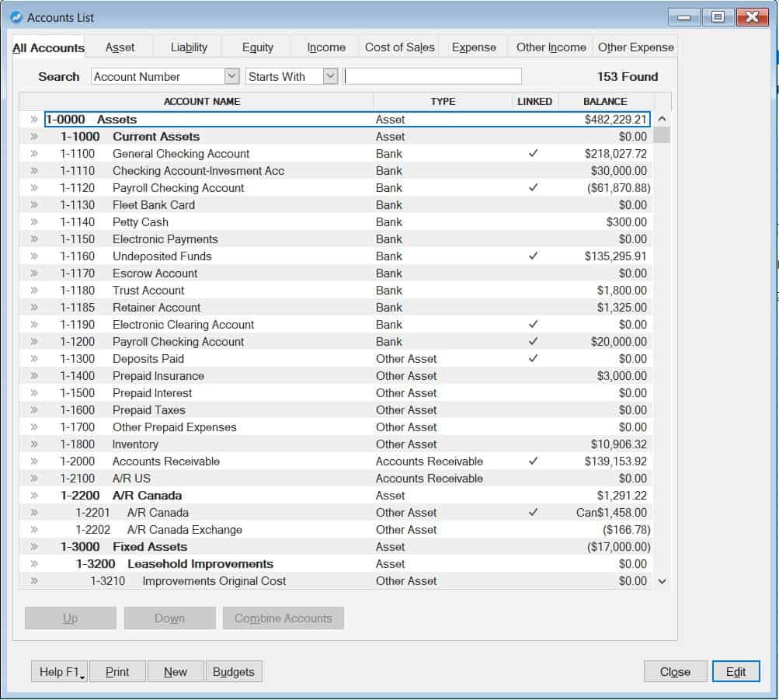Open the Other Expense tab
This screenshot has height=700, width=779.
(x=636, y=47)
